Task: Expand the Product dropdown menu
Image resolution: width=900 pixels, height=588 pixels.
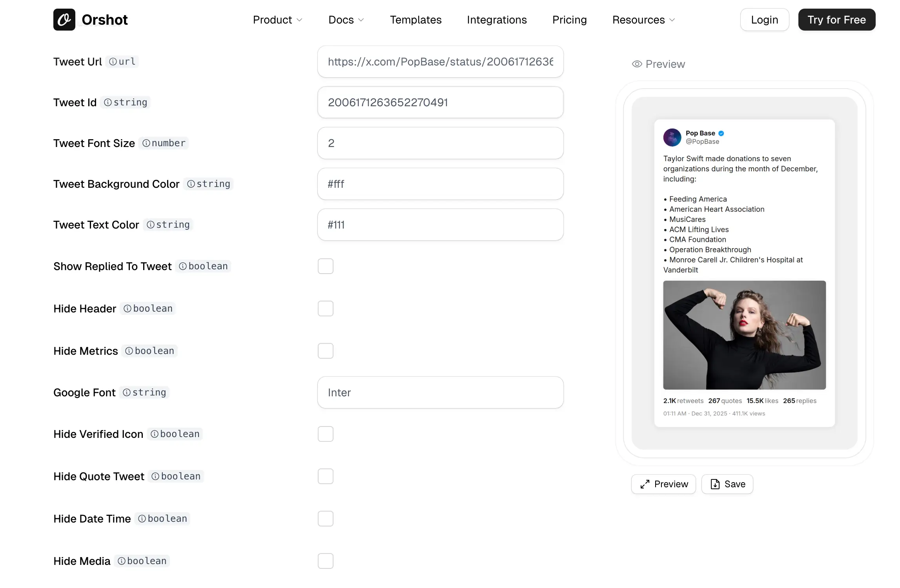Action: 277,20
